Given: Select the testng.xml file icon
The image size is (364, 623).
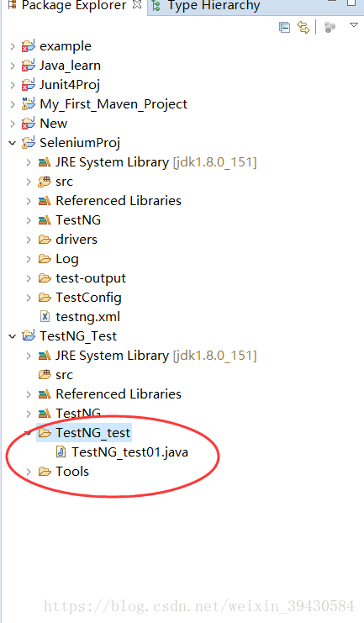Looking at the screenshot, I should tap(45, 317).
